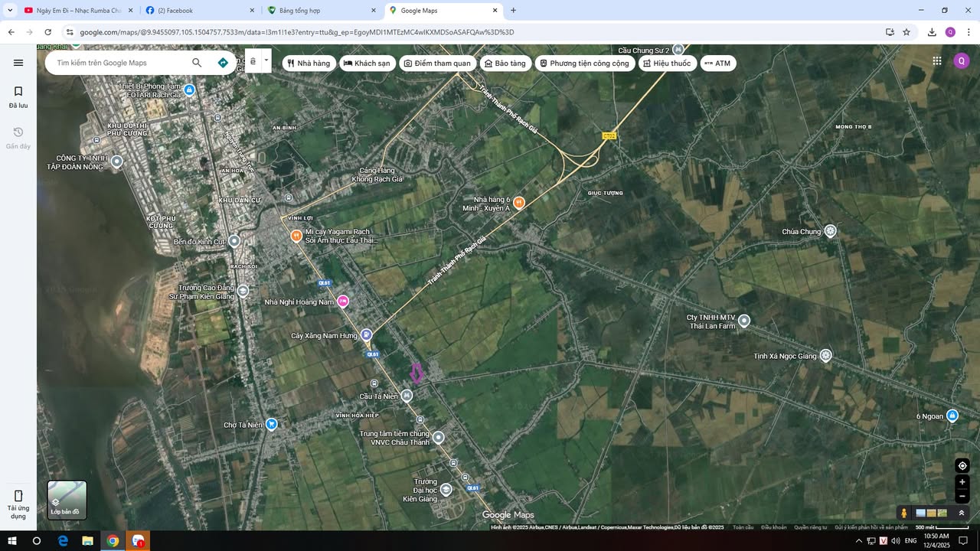Open the Google Maps hamburger menu
The height and width of the screenshot is (551, 980).
(x=18, y=63)
